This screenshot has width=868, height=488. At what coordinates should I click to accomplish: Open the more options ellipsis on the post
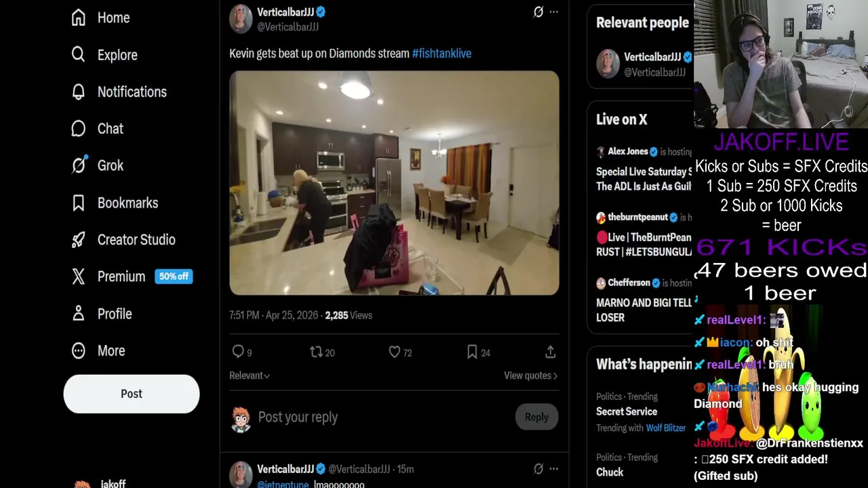pos(554,12)
